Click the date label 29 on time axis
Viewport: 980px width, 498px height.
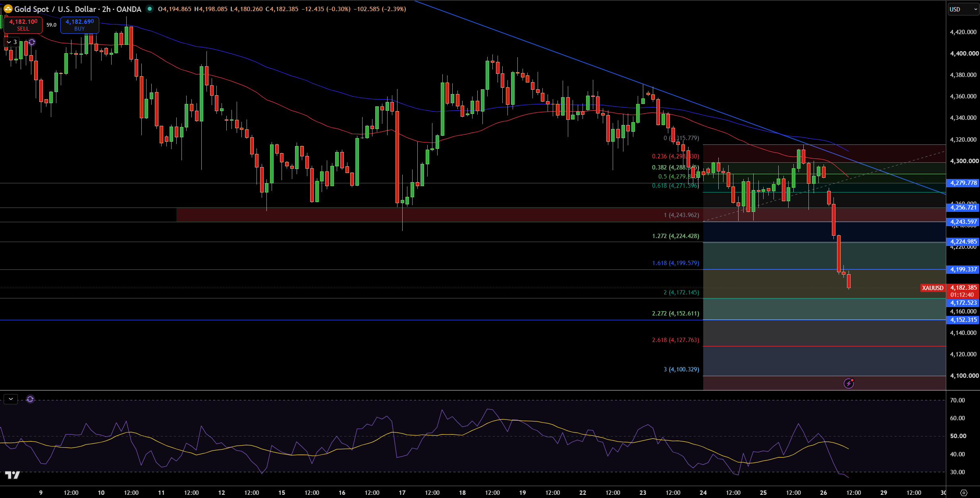884,493
